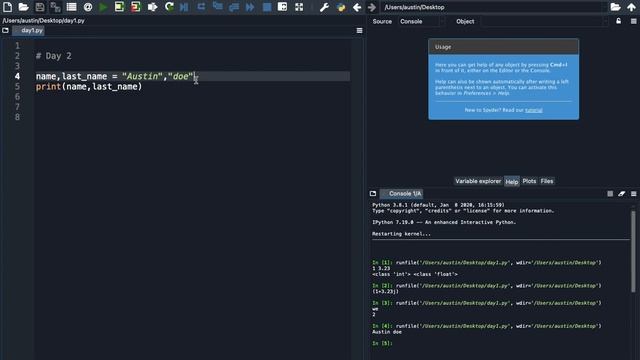The height and width of the screenshot is (360, 640).
Task: Re-run the last script
Action: [169, 7]
